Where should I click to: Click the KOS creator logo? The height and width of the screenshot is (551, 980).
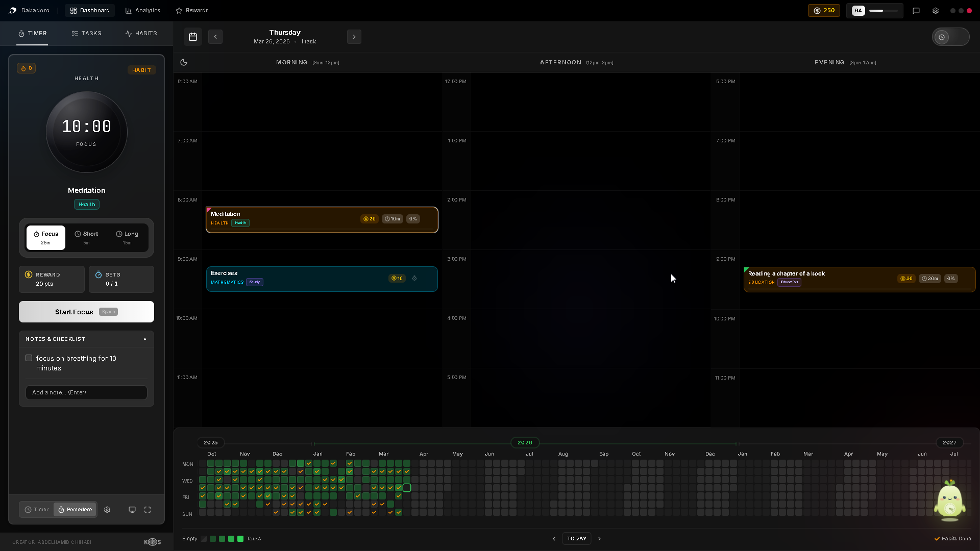pyautogui.click(x=152, y=542)
